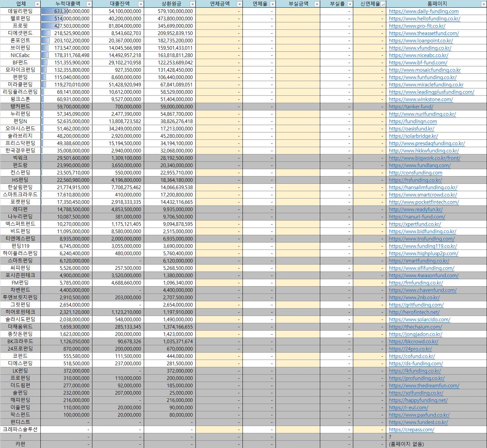Viewport: 487px width, 448px height.
Task: Open the 대출잔액 column filter dropdown
Action: click(x=141, y=4)
